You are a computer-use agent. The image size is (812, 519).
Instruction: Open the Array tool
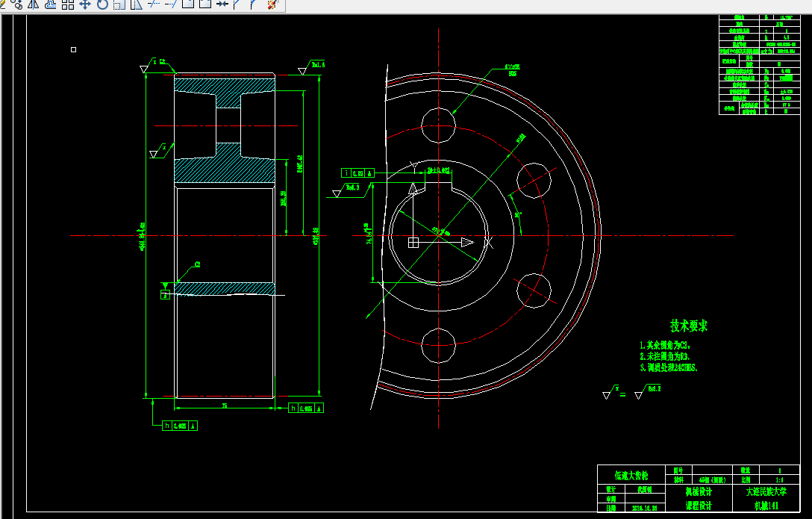tap(68, 4)
